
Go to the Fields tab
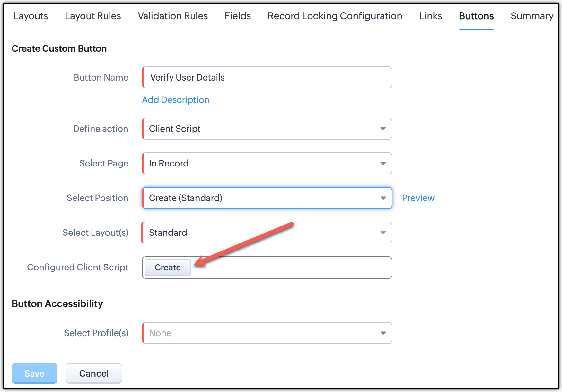coord(238,16)
